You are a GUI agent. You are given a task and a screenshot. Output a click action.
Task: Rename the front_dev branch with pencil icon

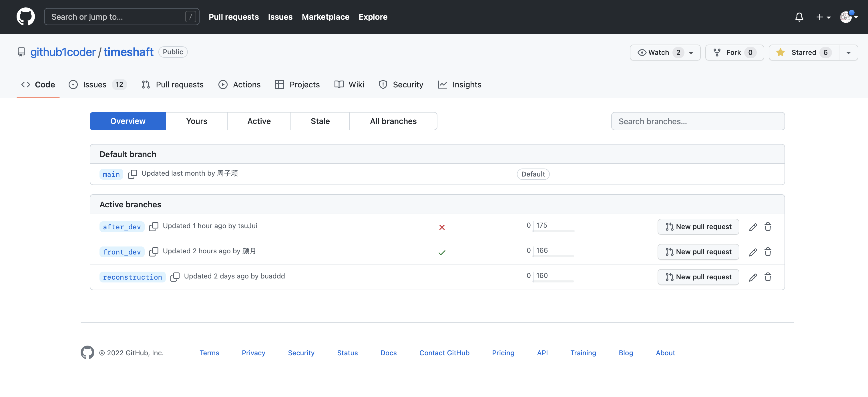(753, 252)
